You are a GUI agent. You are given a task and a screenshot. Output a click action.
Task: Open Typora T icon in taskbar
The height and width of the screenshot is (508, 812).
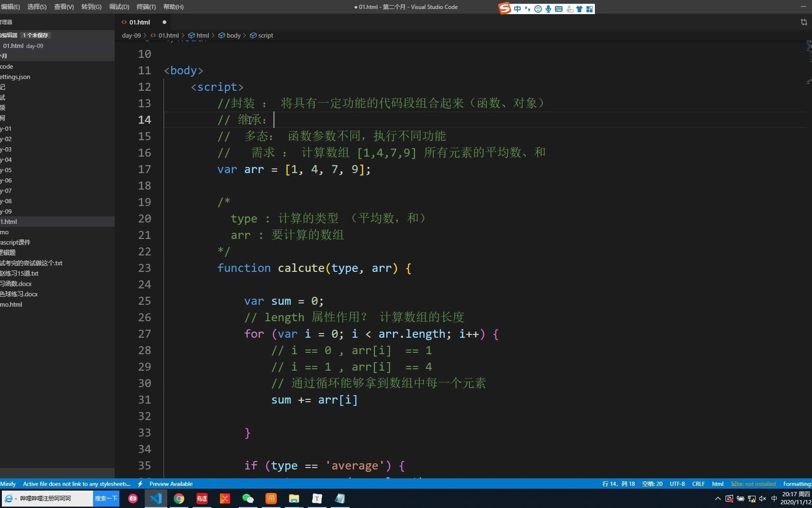[317, 499]
